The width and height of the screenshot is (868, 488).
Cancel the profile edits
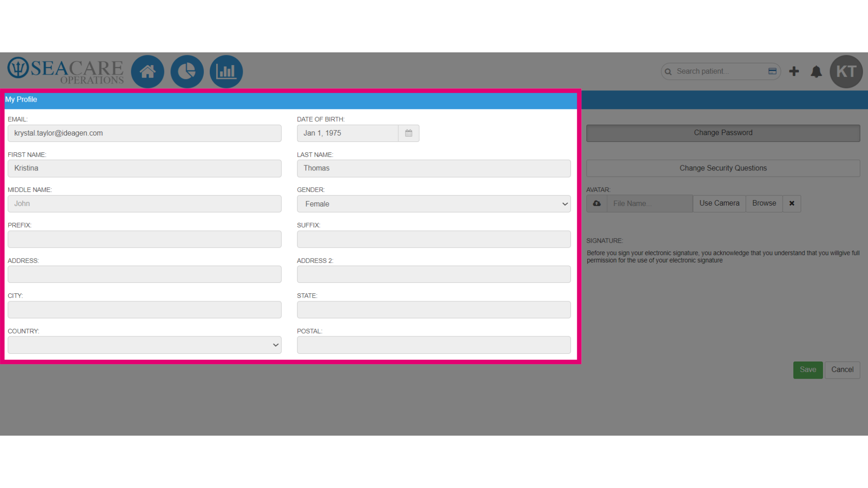(842, 370)
